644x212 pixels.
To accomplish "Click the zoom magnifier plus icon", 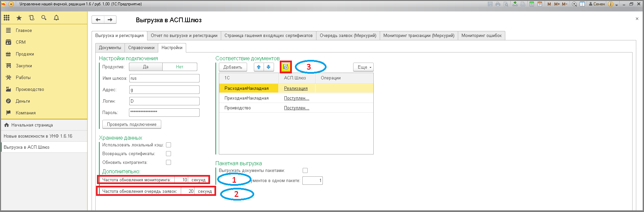I will click(x=574, y=4).
